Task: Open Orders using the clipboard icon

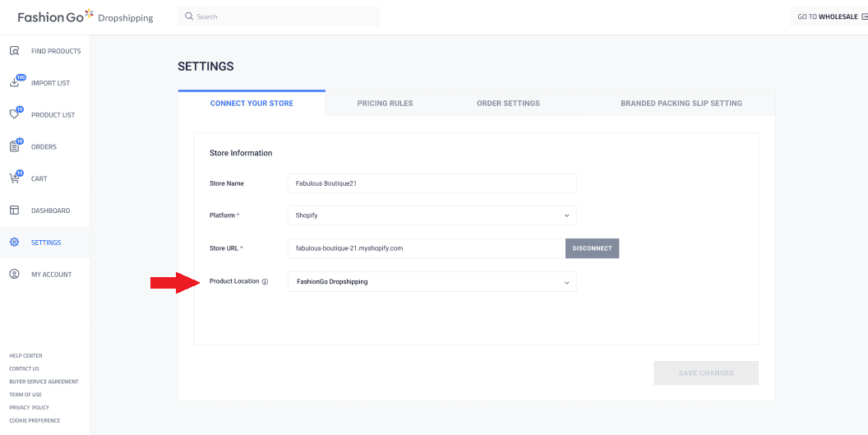Action: pos(14,146)
